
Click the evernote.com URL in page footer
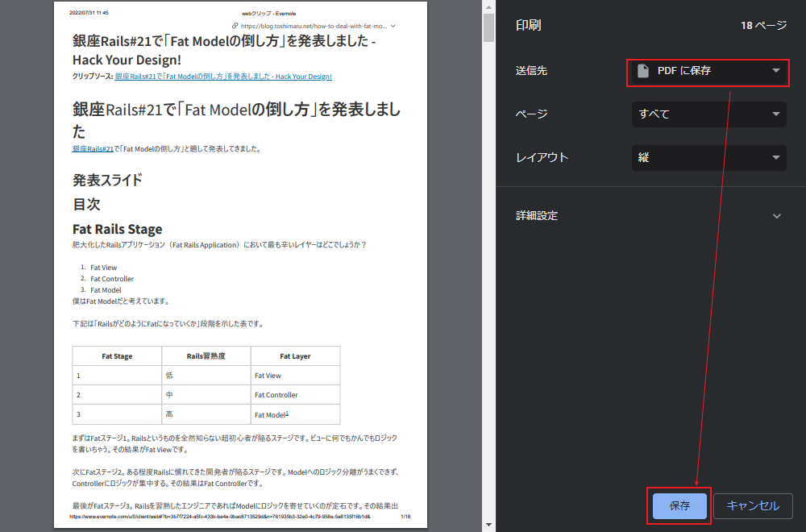[220, 517]
